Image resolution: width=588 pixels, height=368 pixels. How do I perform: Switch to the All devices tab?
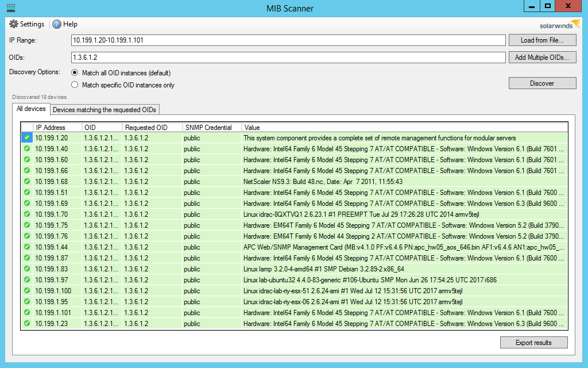pos(31,109)
